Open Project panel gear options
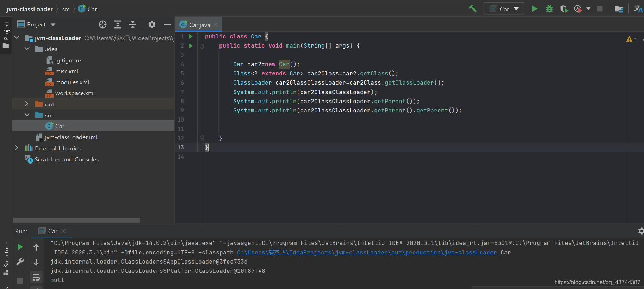Image resolution: width=644 pixels, height=289 pixels. click(152, 24)
